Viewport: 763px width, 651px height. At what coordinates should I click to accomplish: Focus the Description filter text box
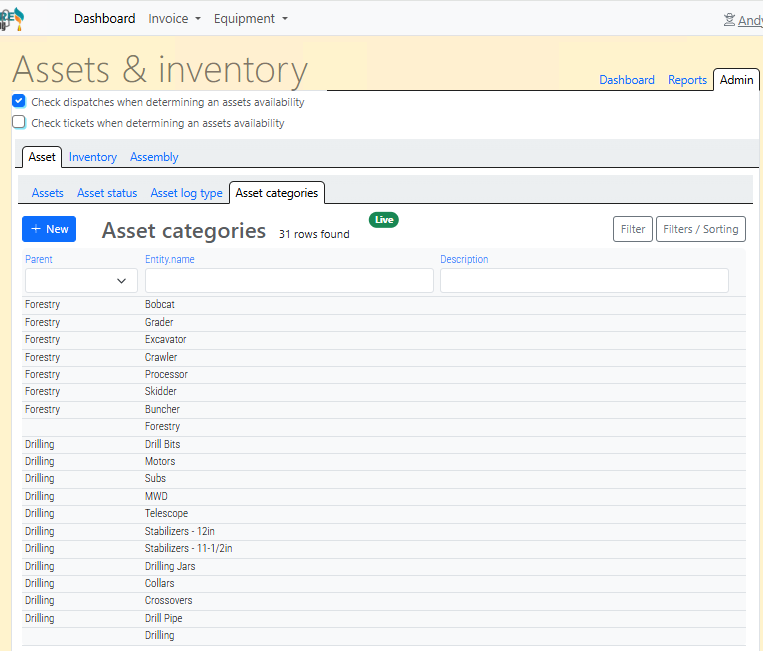click(584, 281)
